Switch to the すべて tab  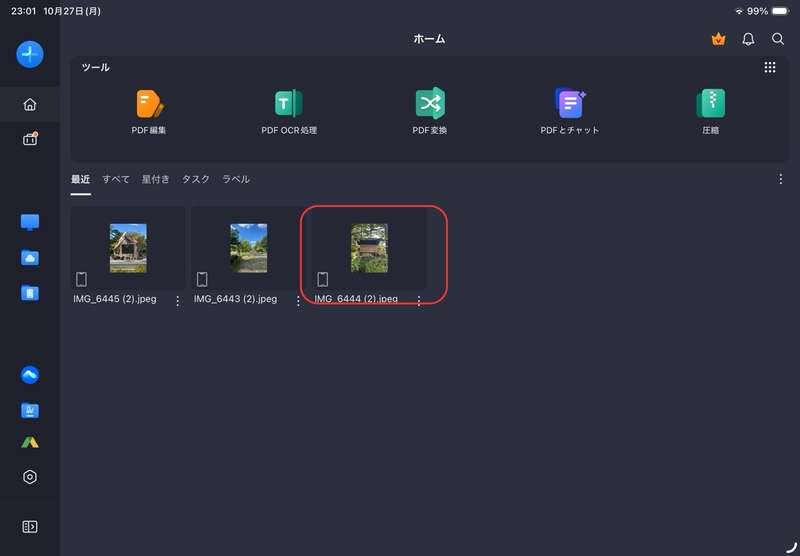pos(116,179)
